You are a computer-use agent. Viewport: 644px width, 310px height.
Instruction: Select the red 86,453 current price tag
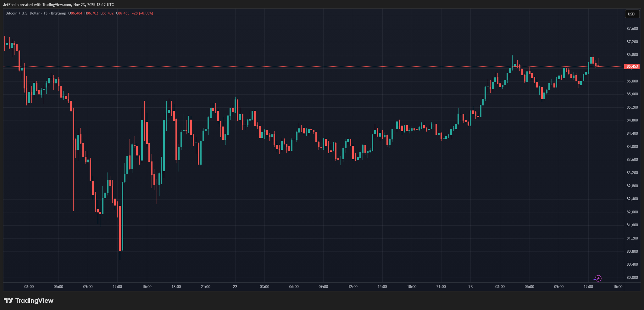click(632, 66)
